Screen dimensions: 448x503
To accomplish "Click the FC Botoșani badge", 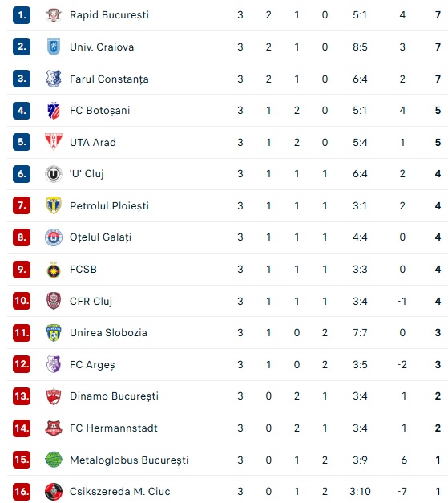I will coord(54,111).
